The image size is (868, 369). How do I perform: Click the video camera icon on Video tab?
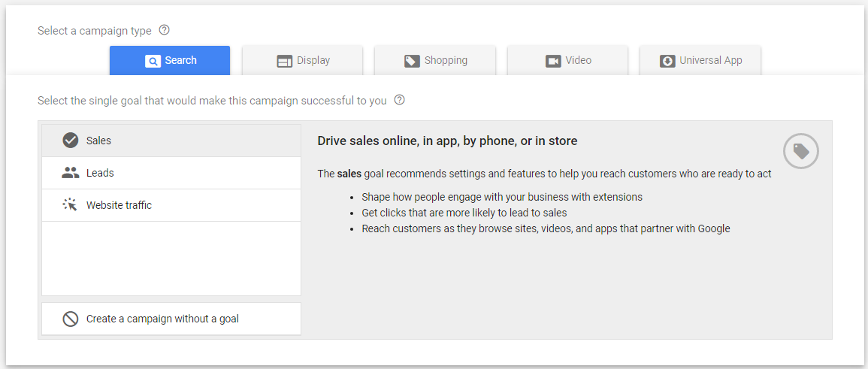[553, 61]
